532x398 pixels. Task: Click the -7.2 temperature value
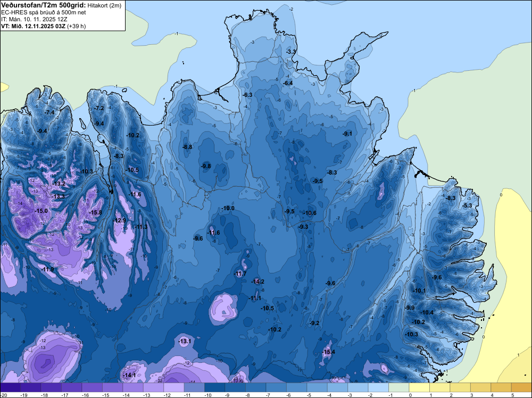99,108
